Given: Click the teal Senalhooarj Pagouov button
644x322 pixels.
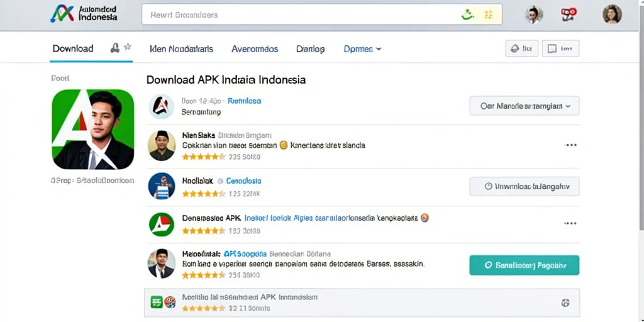Looking at the screenshot, I should pos(525,265).
